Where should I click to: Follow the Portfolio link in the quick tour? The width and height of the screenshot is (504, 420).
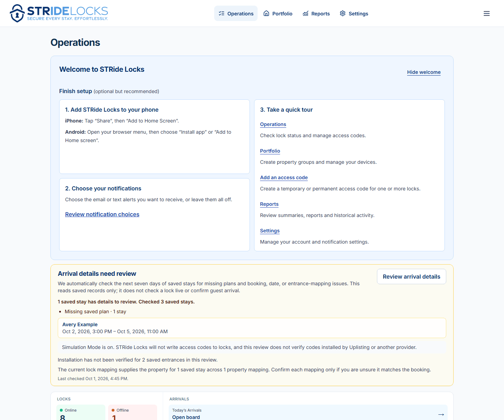270,151
